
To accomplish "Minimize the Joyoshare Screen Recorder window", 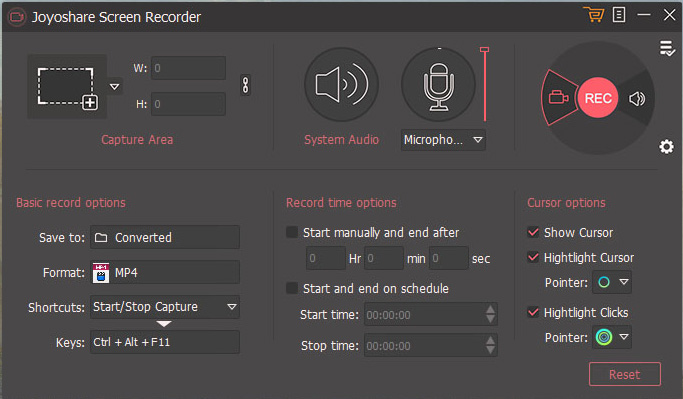I will [x=644, y=15].
